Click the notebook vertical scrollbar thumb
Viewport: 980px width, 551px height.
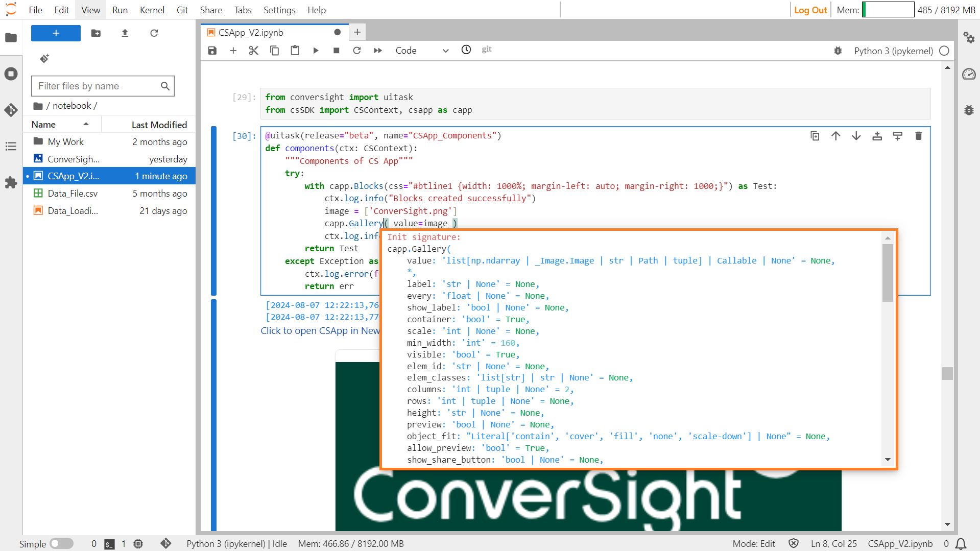[x=947, y=373]
